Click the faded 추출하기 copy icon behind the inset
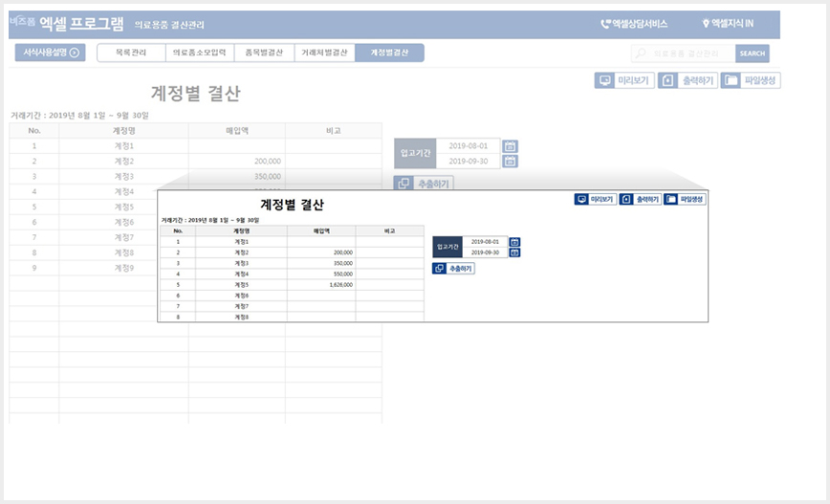 tap(404, 184)
